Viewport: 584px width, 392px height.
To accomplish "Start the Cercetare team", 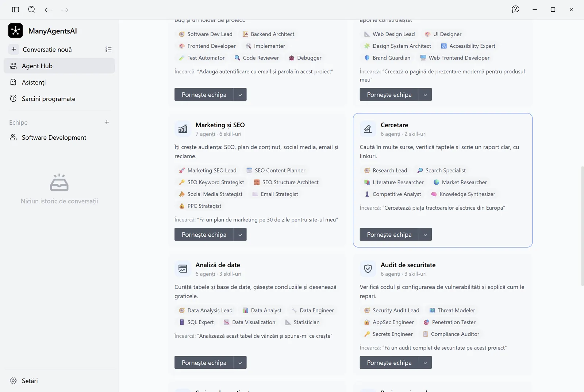I will pos(389,234).
